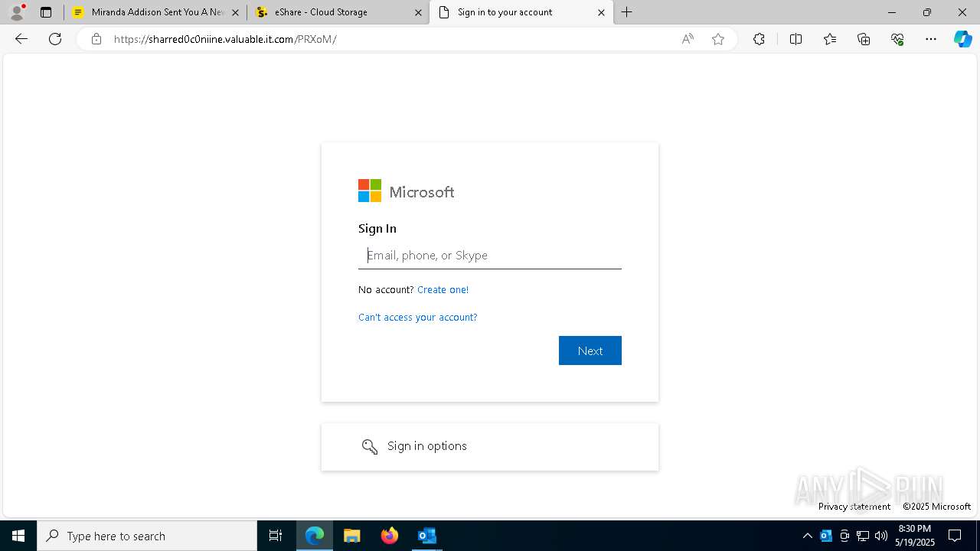Click Outlook tray icon
Screen dimensions: 980x551
point(826,536)
